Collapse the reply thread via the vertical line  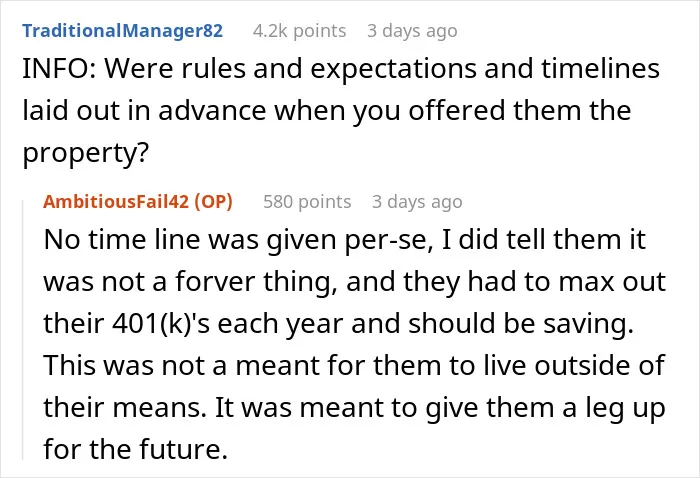pyautogui.click(x=23, y=330)
